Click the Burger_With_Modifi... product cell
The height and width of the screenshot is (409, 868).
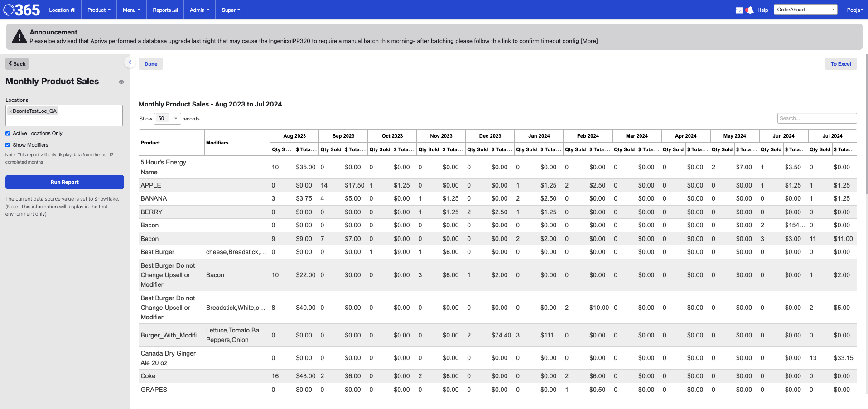(172, 335)
